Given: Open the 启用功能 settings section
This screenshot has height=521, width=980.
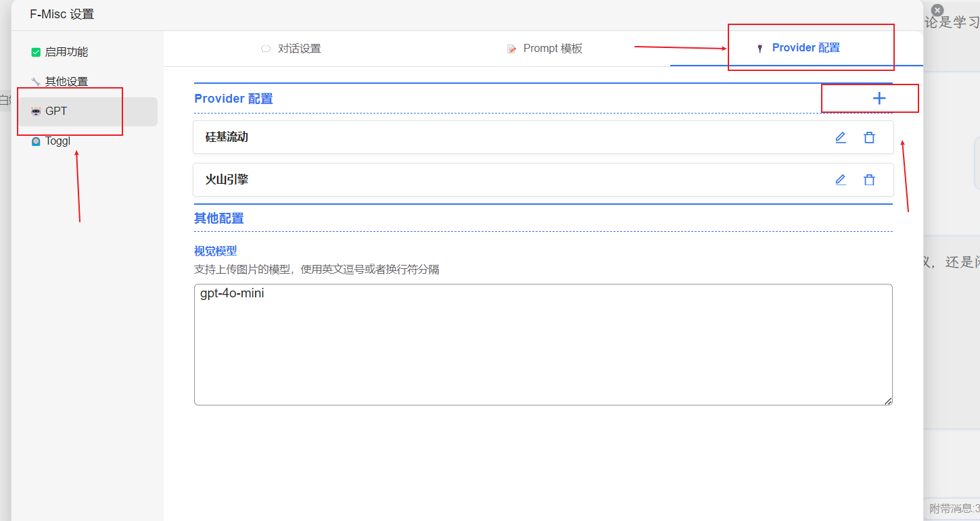Looking at the screenshot, I should click(x=87, y=52).
